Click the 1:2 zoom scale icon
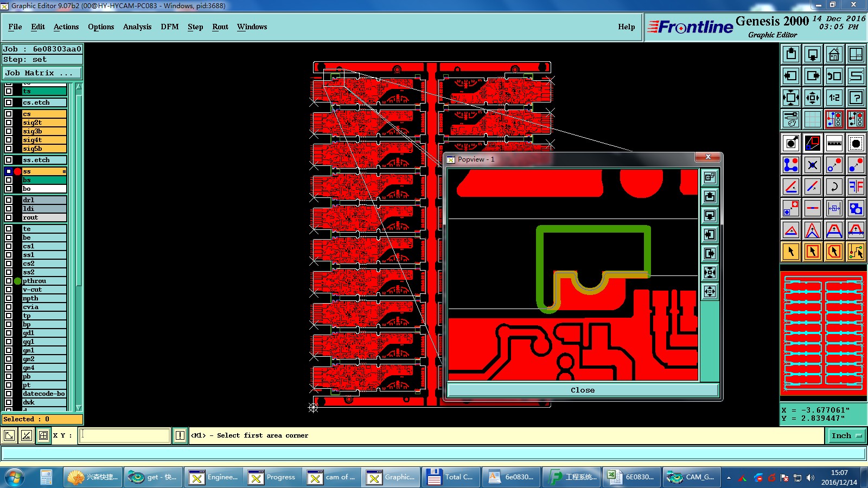The height and width of the screenshot is (488, 868). click(x=834, y=98)
